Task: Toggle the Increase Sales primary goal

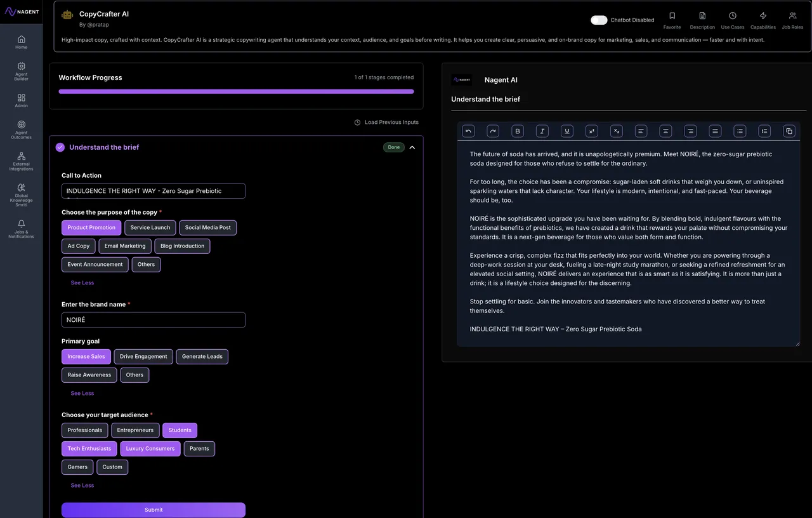Action: (x=86, y=357)
